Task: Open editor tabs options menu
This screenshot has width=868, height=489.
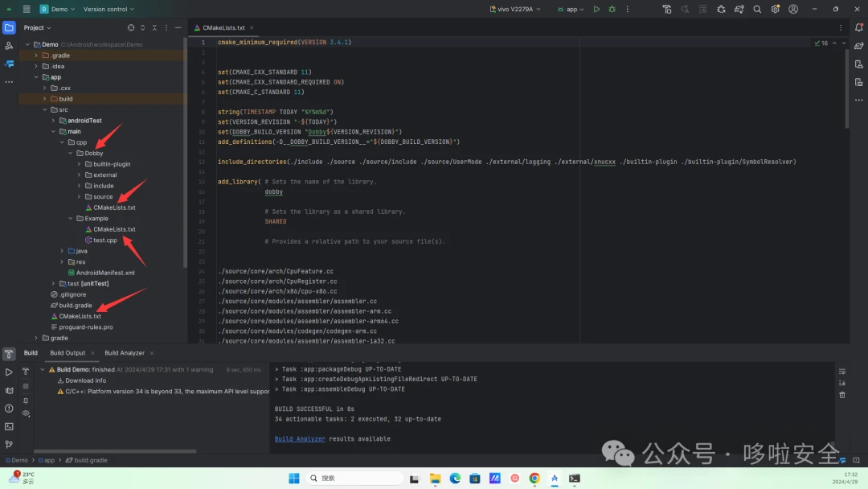Action: coord(841,27)
